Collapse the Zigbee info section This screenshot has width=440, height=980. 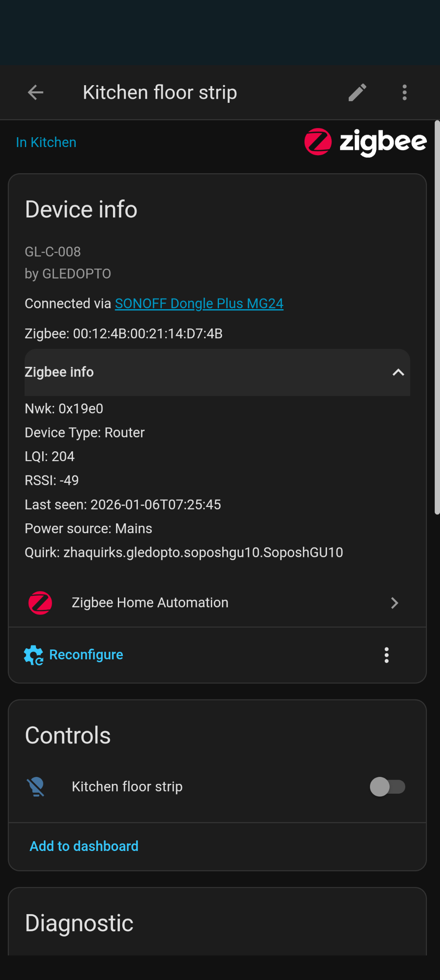398,372
